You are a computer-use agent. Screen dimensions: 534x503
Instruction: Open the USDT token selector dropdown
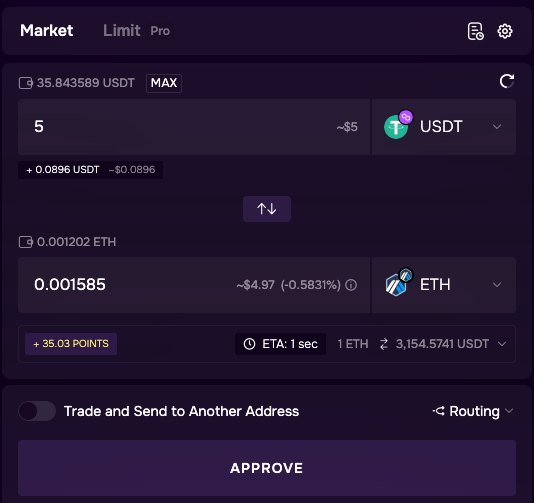[444, 127]
